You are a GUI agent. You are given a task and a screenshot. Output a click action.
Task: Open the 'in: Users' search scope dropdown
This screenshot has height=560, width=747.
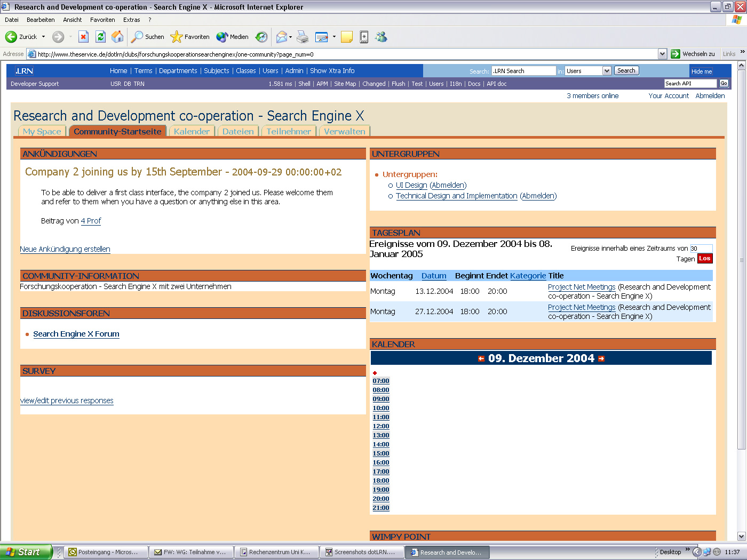click(607, 70)
